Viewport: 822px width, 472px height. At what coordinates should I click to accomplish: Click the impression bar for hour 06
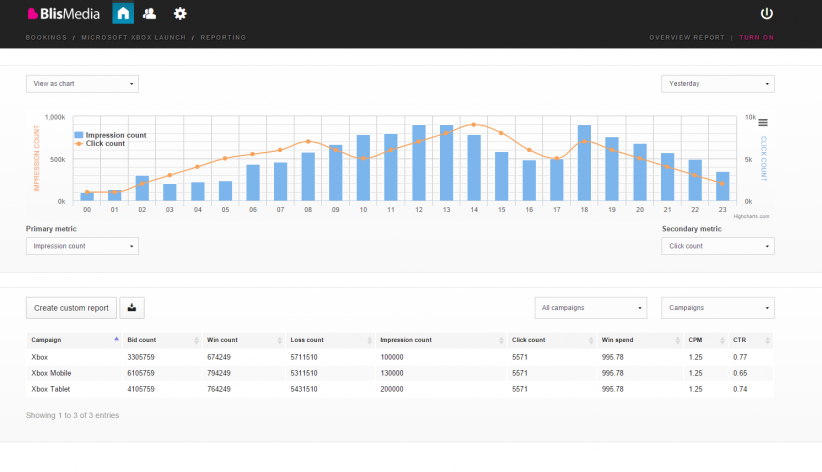coord(253,183)
